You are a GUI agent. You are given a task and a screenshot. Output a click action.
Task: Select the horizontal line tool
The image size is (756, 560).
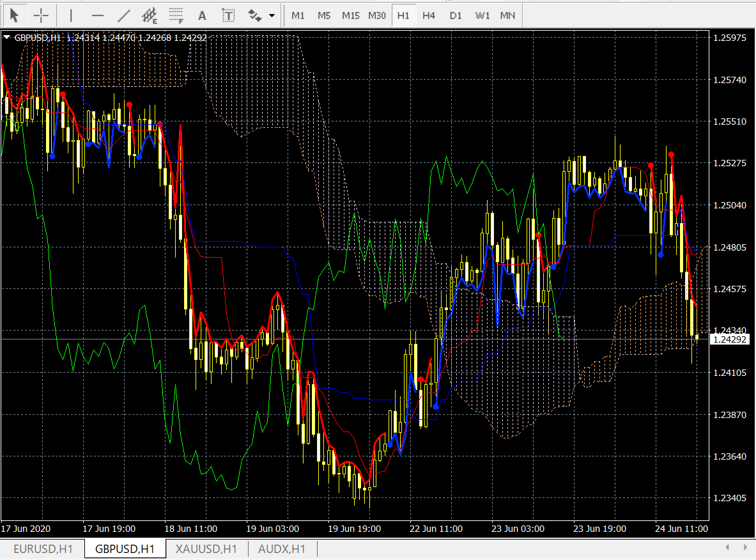click(97, 15)
